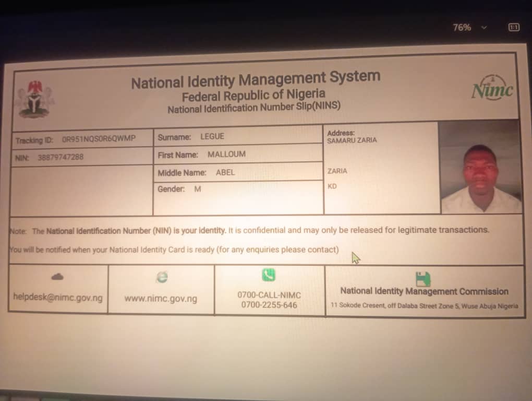
Task: Click the National Identity Management Commission text
Action: click(424, 291)
